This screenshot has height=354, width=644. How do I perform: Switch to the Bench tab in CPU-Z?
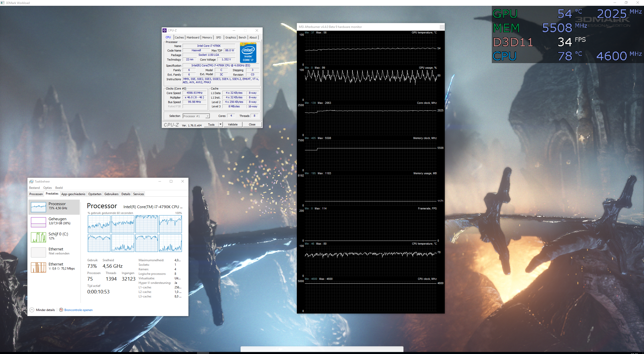click(243, 37)
